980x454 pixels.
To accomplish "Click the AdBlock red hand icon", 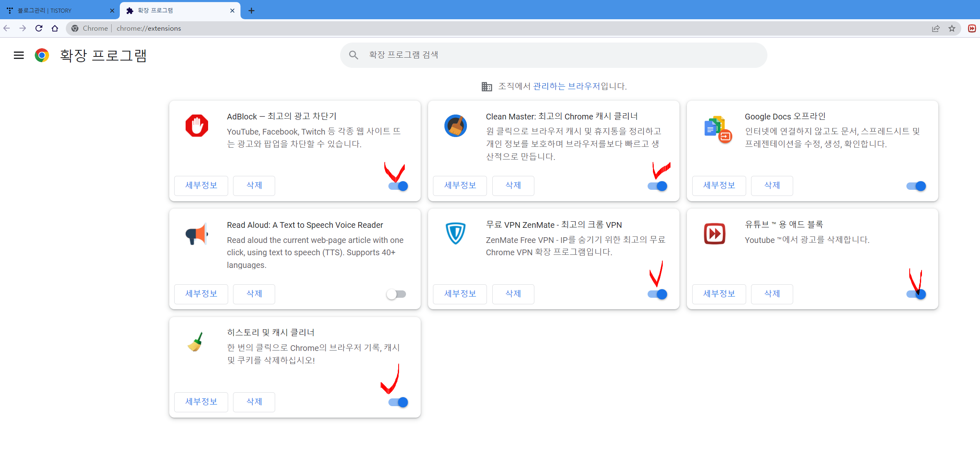I will coord(197,126).
